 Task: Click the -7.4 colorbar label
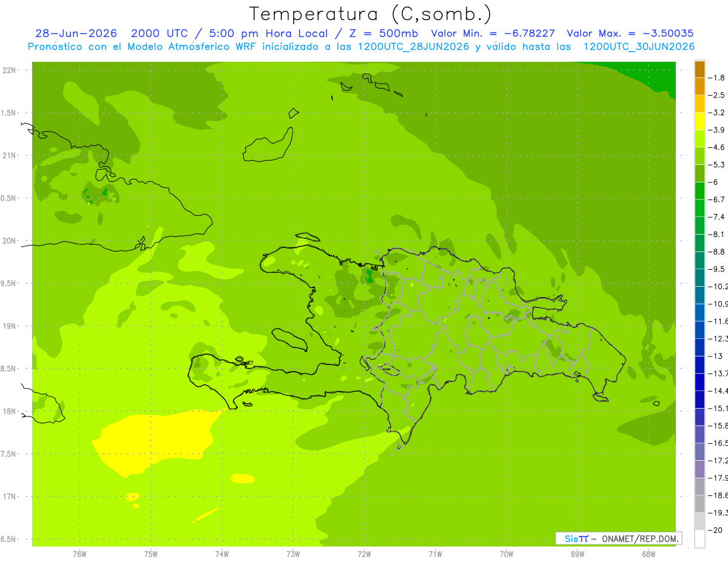click(717, 217)
